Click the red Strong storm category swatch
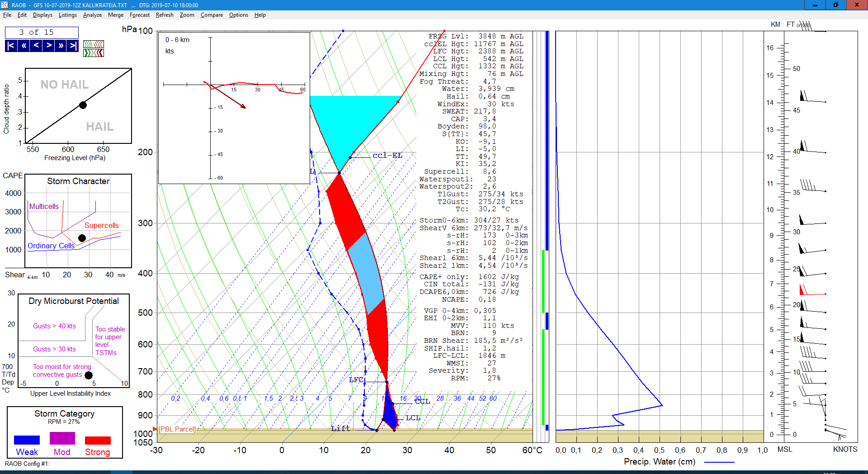The image size is (868, 474). coord(98,440)
